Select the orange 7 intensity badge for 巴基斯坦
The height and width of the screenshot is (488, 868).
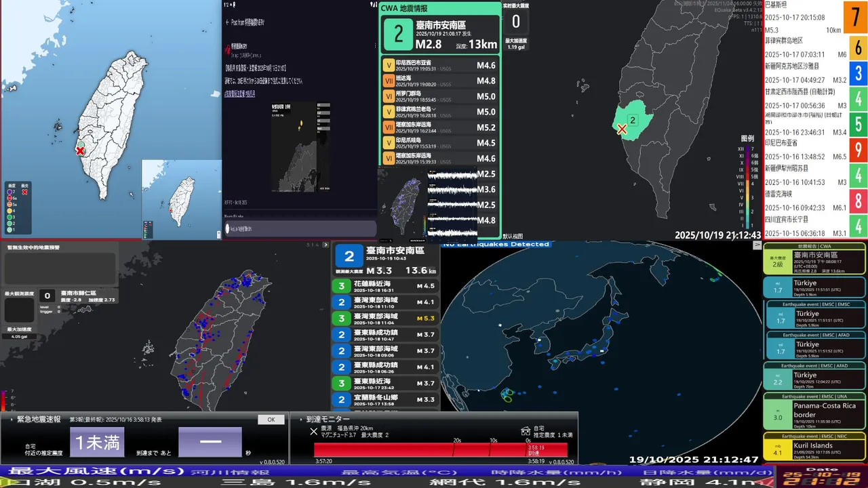click(x=856, y=18)
